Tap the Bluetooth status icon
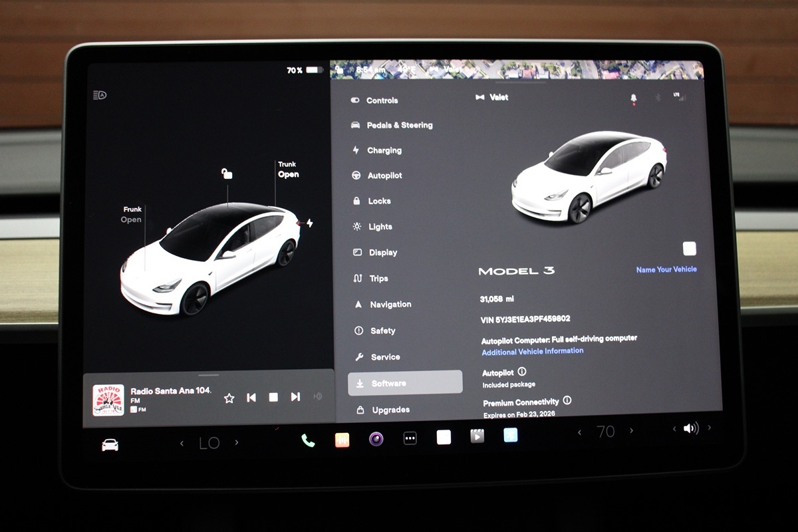 [x=658, y=98]
